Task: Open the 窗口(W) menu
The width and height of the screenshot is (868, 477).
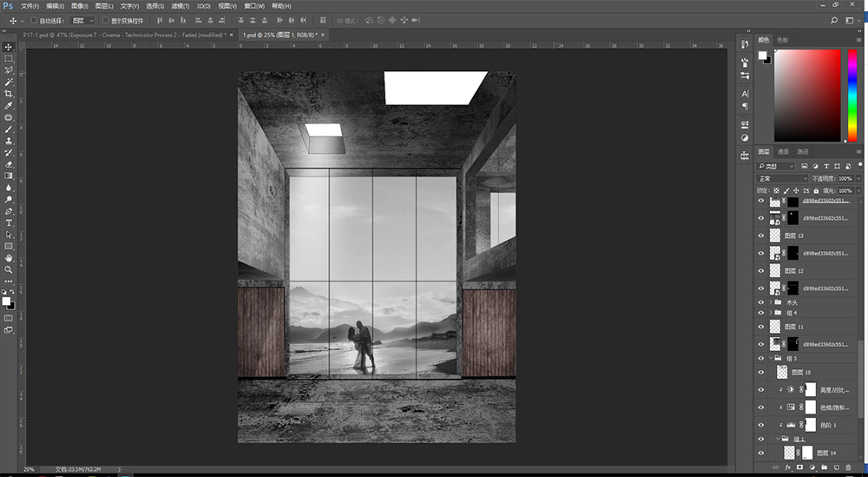Action: pos(254,6)
